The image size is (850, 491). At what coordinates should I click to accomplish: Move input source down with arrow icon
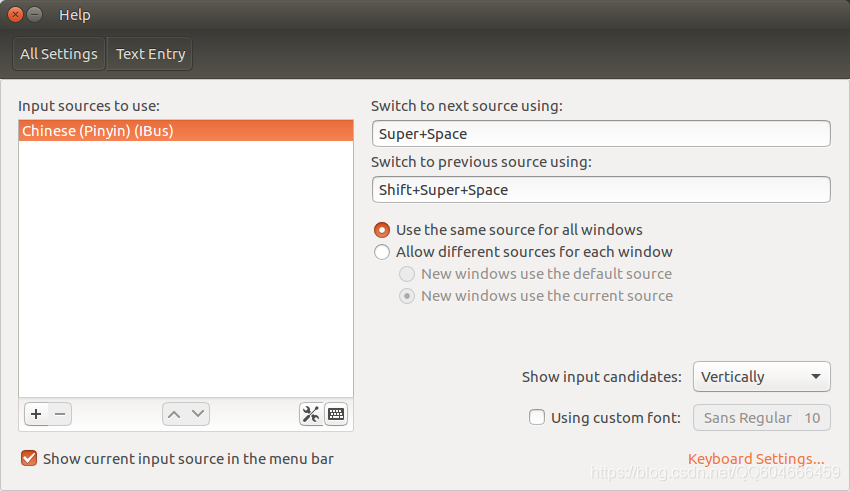pyautogui.click(x=198, y=414)
